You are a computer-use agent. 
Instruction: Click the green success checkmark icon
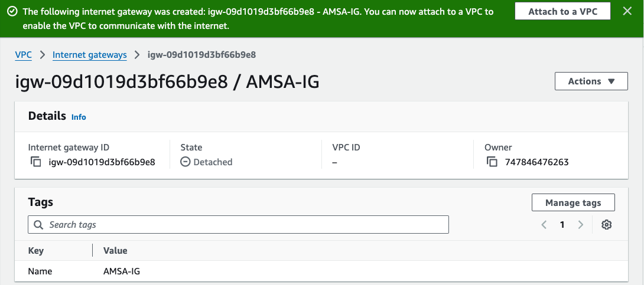pos(12,12)
